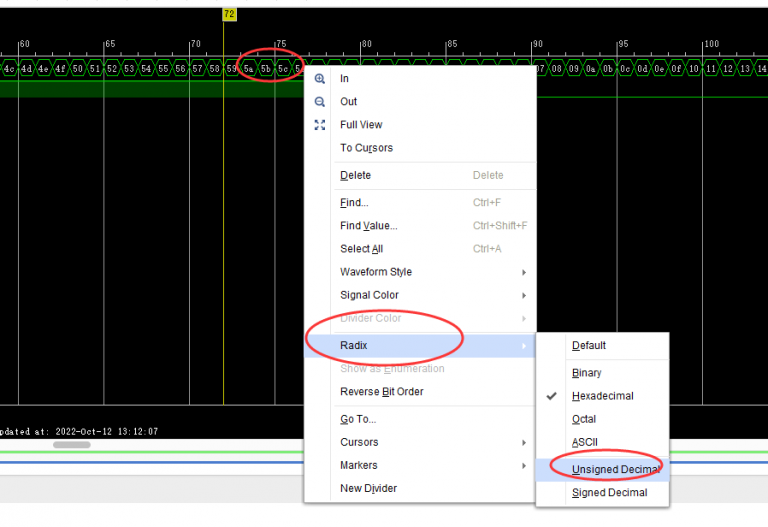Click waveform bus value 5a

pyautogui.click(x=248, y=68)
